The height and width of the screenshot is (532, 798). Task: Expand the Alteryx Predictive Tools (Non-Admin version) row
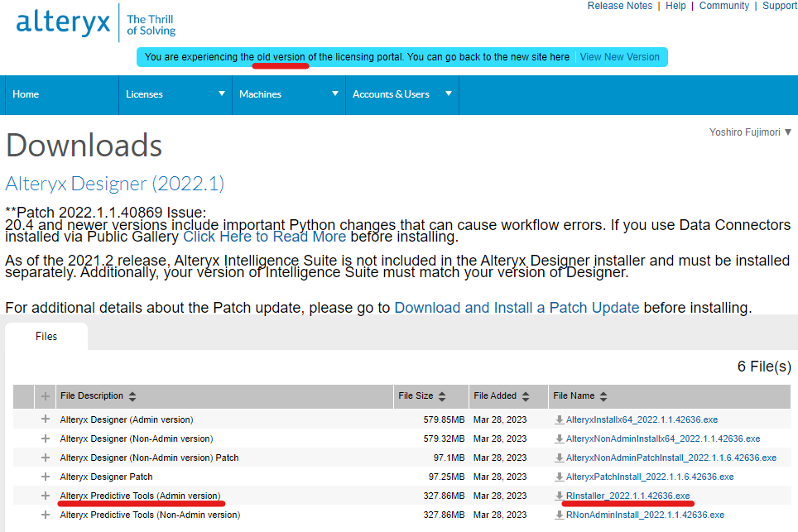[45, 515]
